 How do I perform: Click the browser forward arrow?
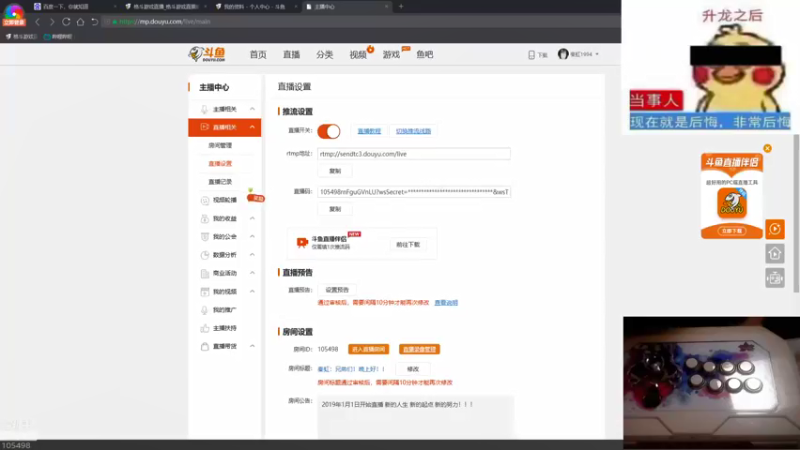(52, 22)
